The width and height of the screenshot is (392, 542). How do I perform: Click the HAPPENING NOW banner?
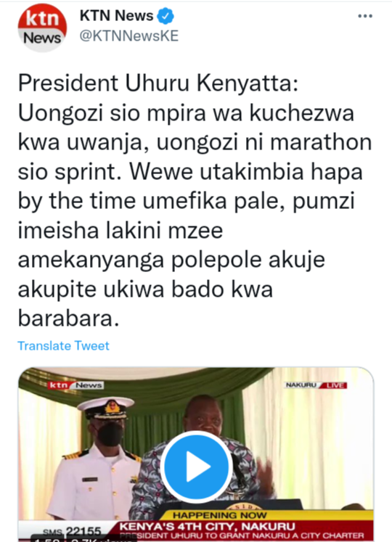click(220, 515)
